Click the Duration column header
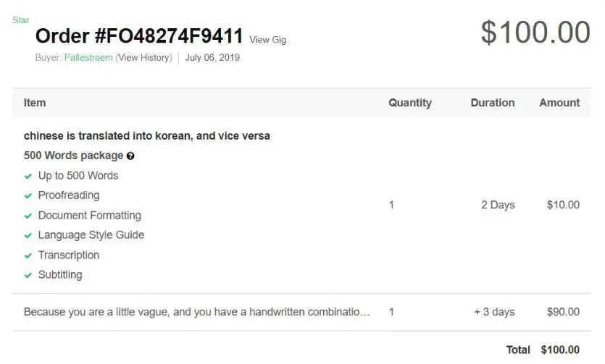Image resolution: width=605 pixels, height=364 pixels. [492, 103]
